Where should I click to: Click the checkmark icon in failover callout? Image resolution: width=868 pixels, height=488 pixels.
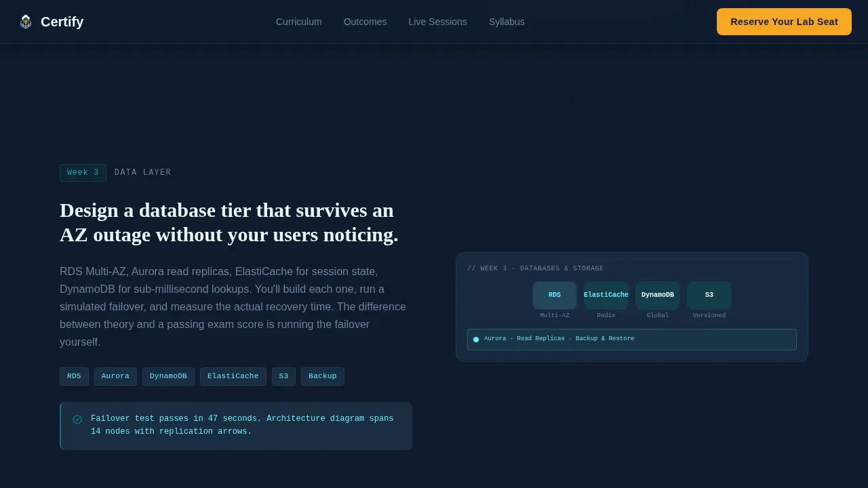pos(77,420)
